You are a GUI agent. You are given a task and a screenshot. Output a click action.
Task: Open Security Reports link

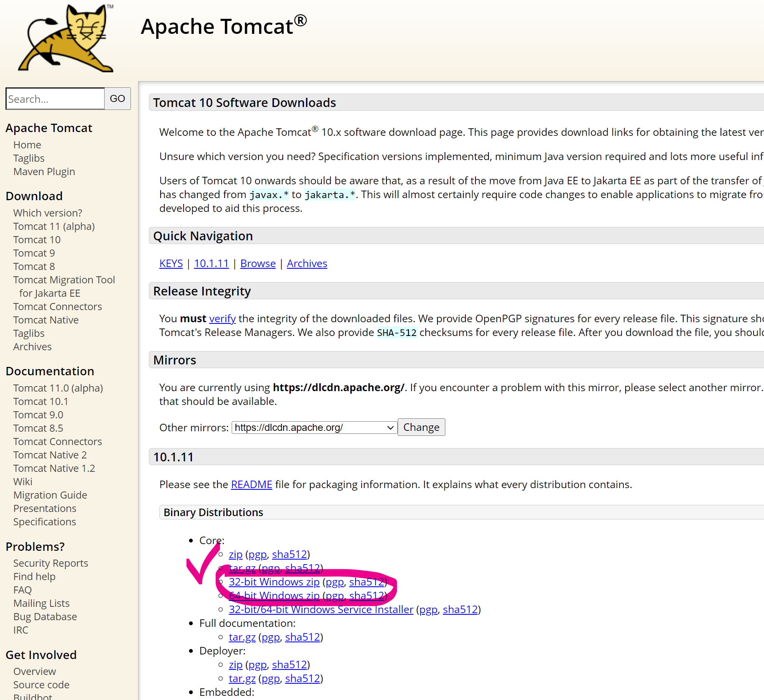click(x=51, y=563)
